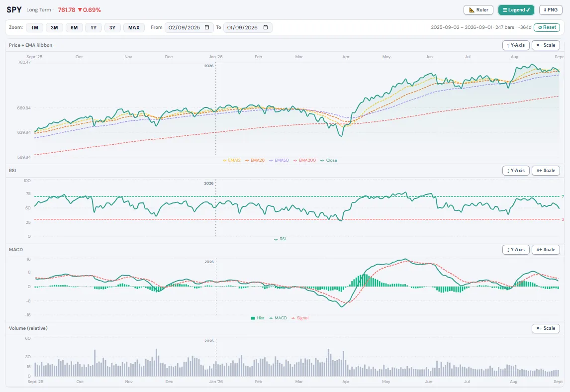Viewport: 570px width, 392px height.
Task: Click the 782.47 price axis label
Action: click(24, 62)
